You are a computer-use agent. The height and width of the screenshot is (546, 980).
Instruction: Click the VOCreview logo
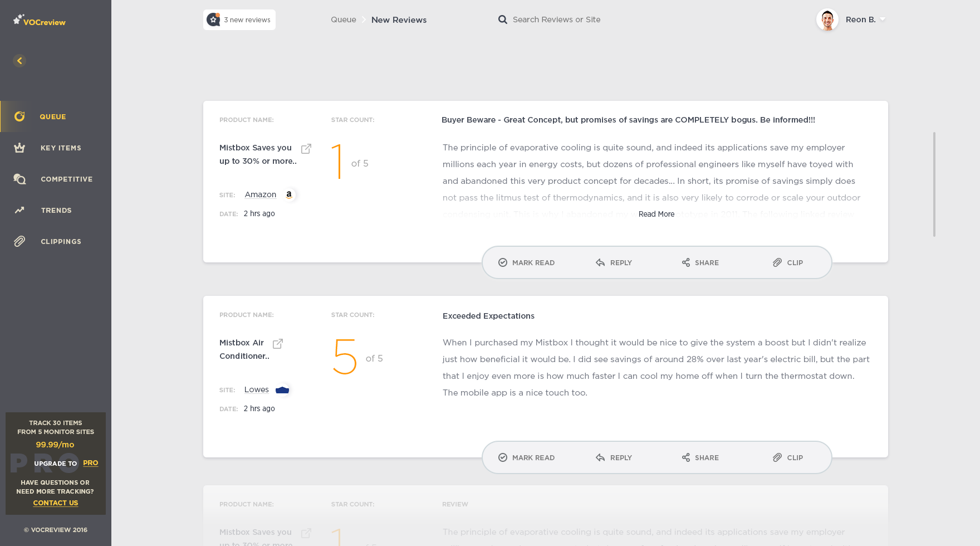click(40, 21)
